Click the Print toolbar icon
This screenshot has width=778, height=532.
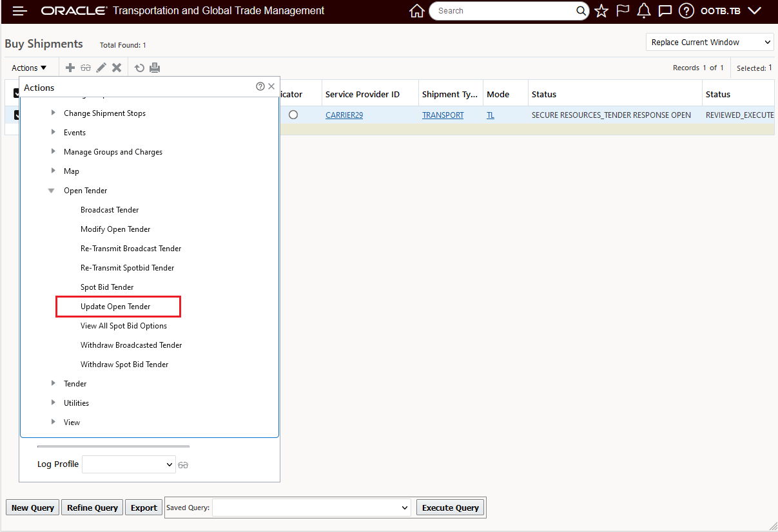(x=155, y=68)
